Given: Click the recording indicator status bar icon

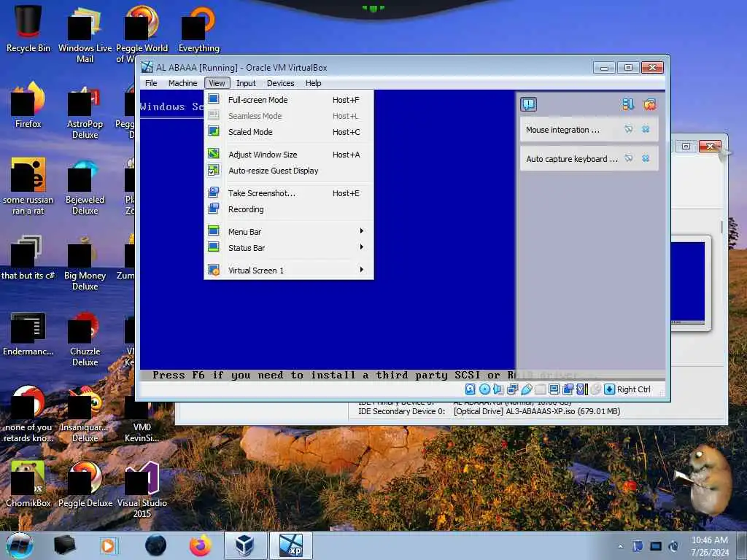Looking at the screenshot, I should click(x=568, y=389).
